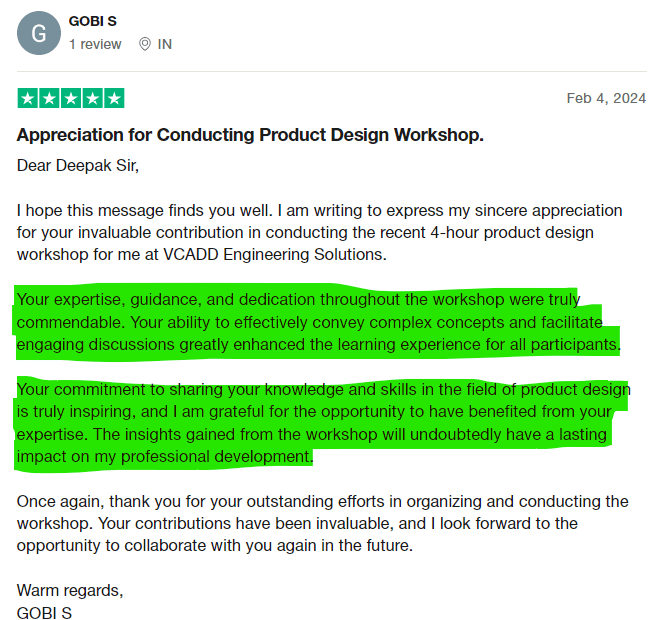Click the "1 review" count text
The height and width of the screenshot is (620, 666).
click(x=95, y=44)
